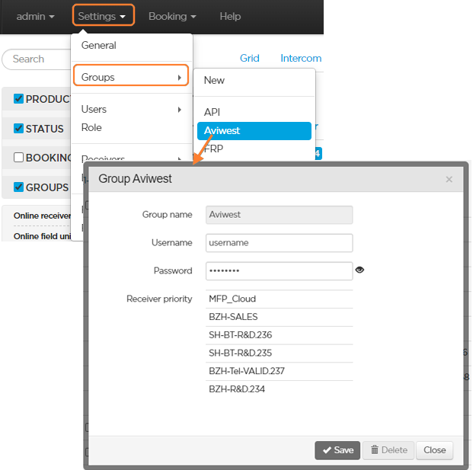The image size is (476, 470).
Task: Expand the Settings dropdown in navbar
Action: [104, 16]
